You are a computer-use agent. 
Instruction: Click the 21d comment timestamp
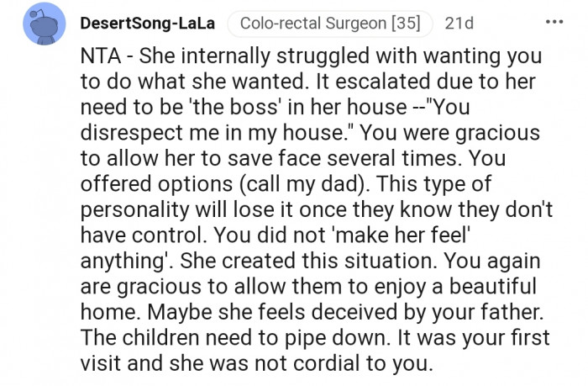pos(459,24)
